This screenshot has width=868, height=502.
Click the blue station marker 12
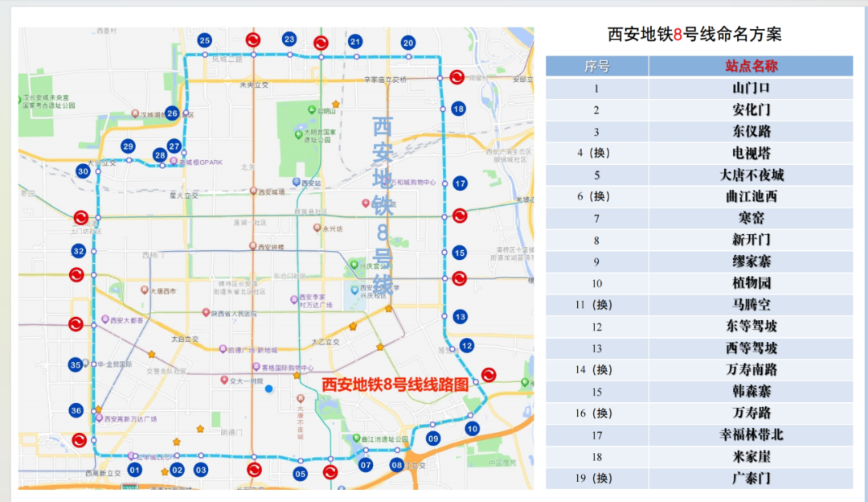[467, 346]
